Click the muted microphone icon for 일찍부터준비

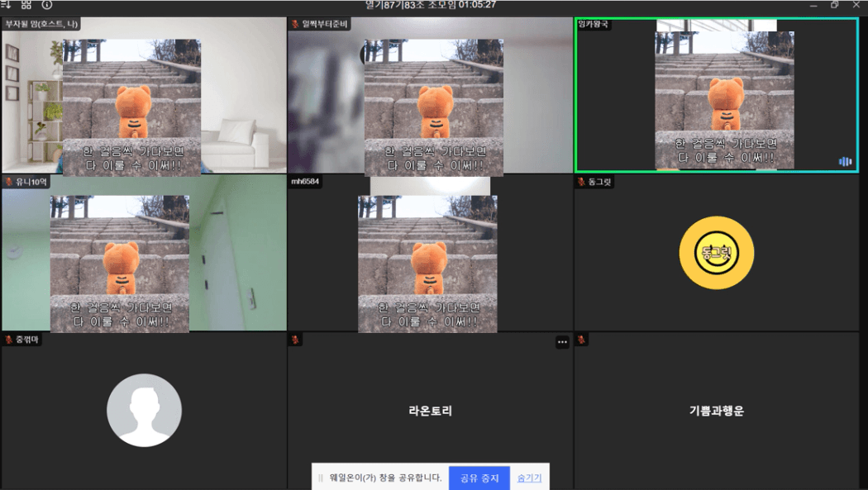click(295, 24)
